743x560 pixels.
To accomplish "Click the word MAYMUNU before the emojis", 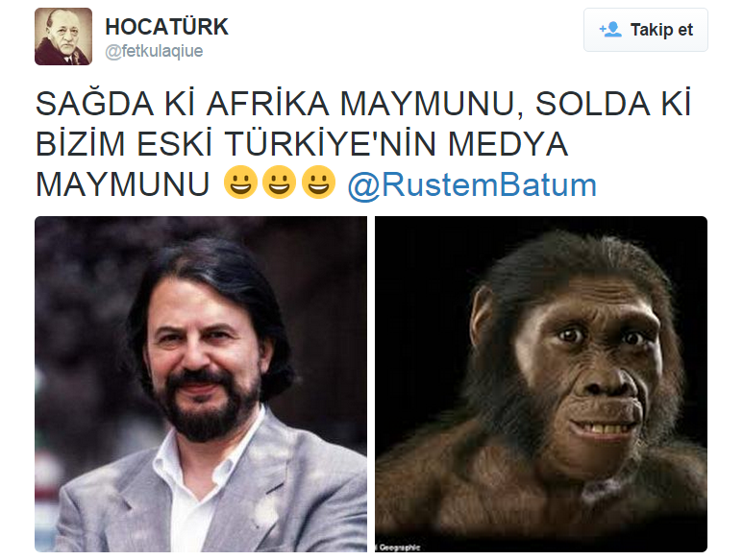I will (x=122, y=184).
